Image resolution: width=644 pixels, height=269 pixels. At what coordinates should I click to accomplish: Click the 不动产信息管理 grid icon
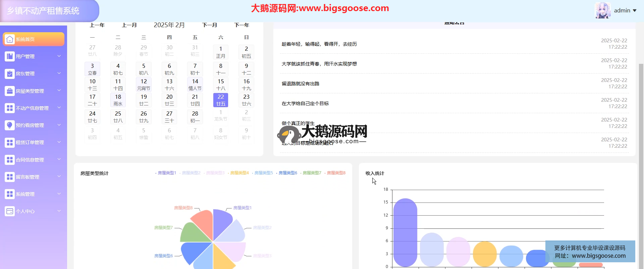(10, 108)
